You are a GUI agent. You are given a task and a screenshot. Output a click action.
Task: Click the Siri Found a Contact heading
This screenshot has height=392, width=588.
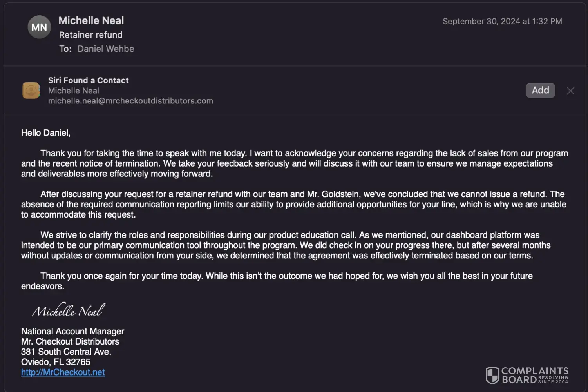(x=88, y=80)
